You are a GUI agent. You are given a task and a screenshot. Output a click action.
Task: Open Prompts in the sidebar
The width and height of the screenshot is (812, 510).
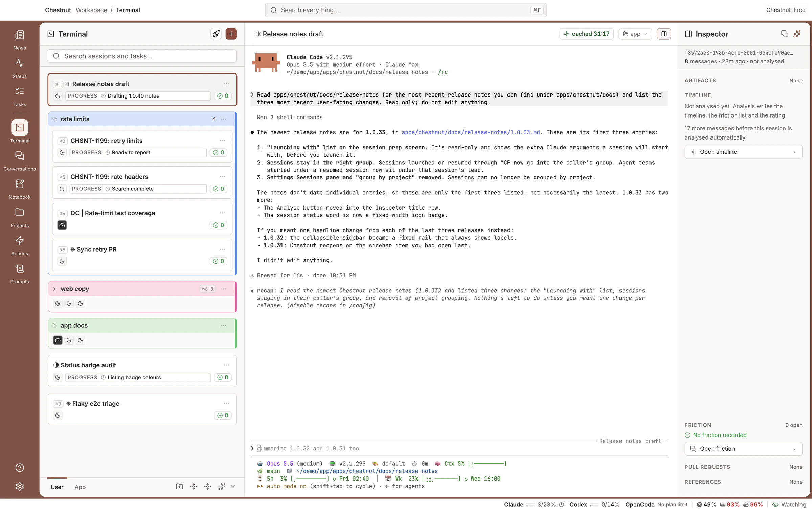[20, 274]
